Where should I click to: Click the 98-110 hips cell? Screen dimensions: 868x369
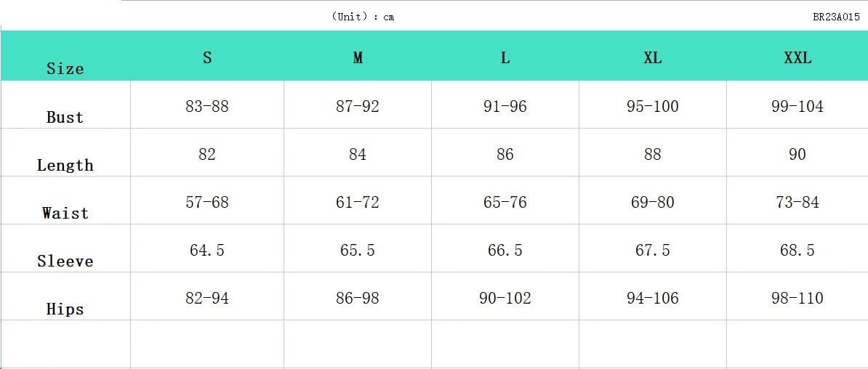[x=797, y=298]
